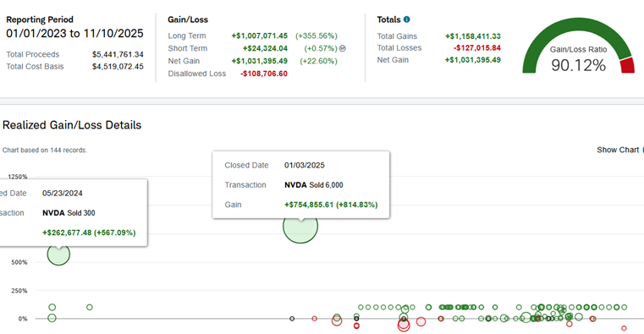
Task: Click the Disallowed Loss amount -$108,706.60
Action: click(x=264, y=74)
